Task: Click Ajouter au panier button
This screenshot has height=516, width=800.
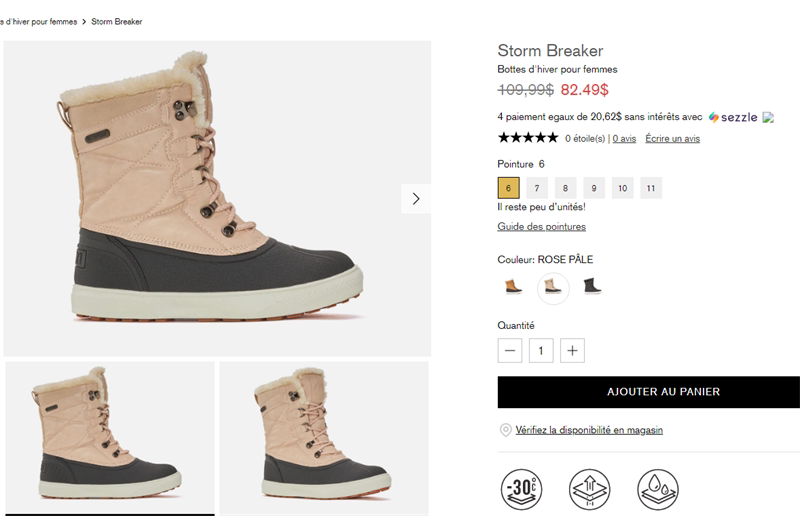Action: [649, 392]
